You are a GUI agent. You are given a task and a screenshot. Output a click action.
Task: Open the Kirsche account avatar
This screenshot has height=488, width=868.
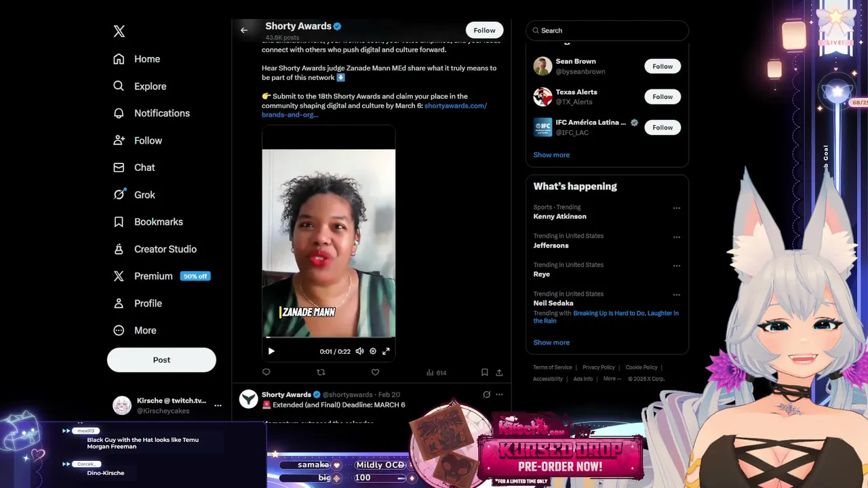pos(122,405)
